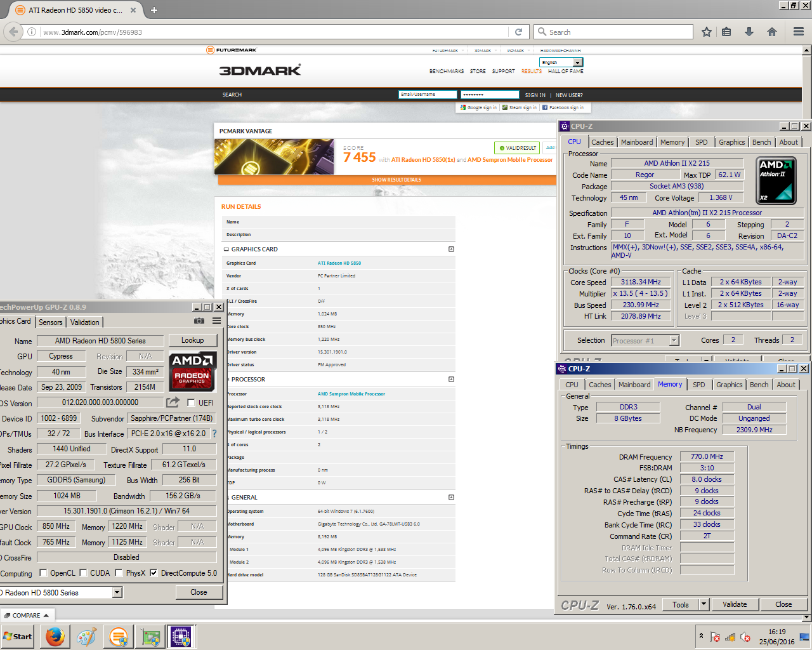Open the Validation tab in GPU-Z
Screen dimensions: 812x650
click(84, 322)
